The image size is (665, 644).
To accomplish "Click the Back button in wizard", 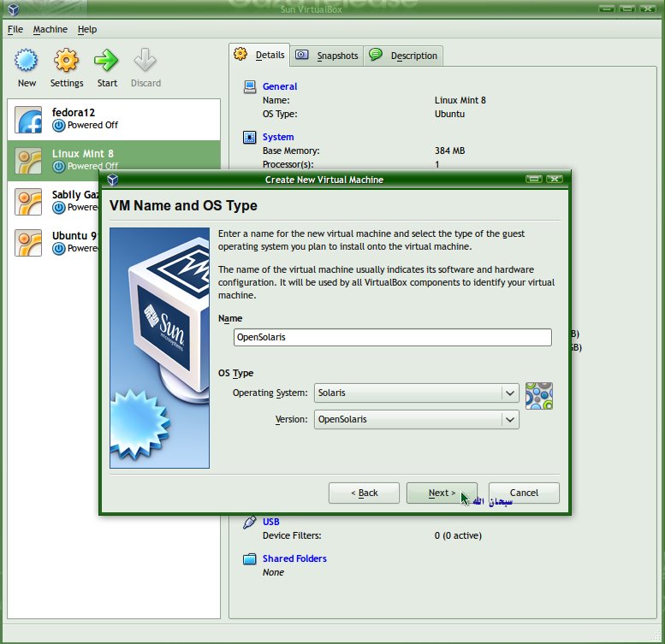I will pyautogui.click(x=364, y=493).
